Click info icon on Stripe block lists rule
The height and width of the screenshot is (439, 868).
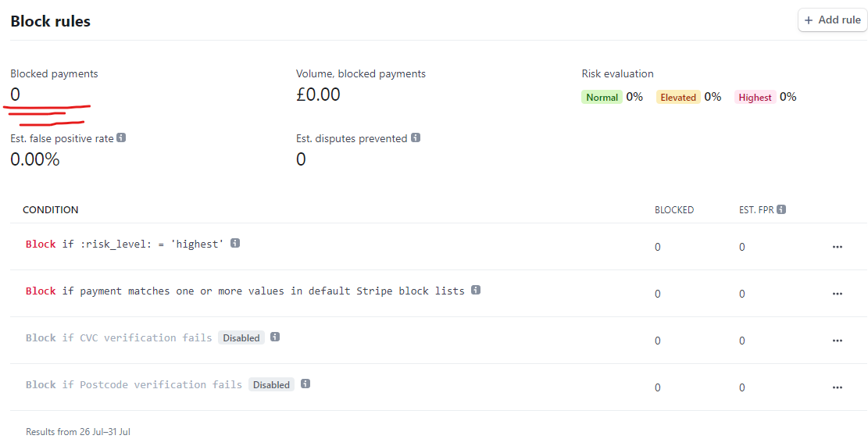click(x=476, y=290)
